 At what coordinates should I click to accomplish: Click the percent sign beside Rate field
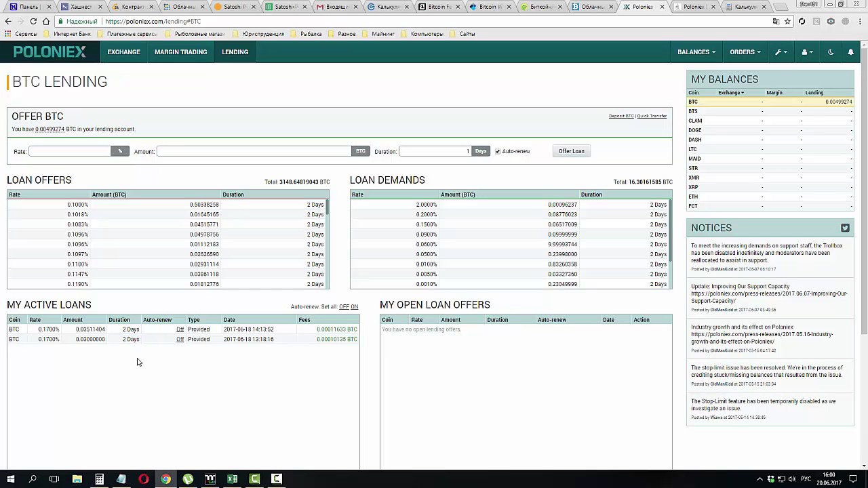pyautogui.click(x=120, y=151)
